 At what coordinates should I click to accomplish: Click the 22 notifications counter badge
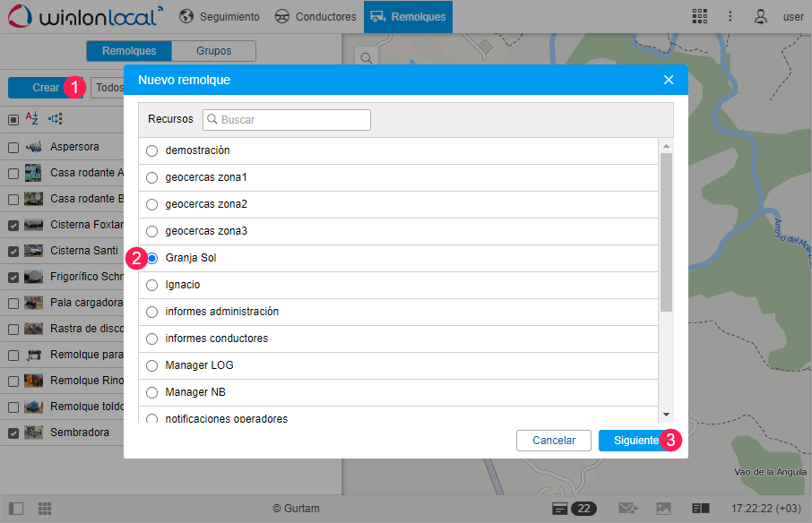(583, 509)
